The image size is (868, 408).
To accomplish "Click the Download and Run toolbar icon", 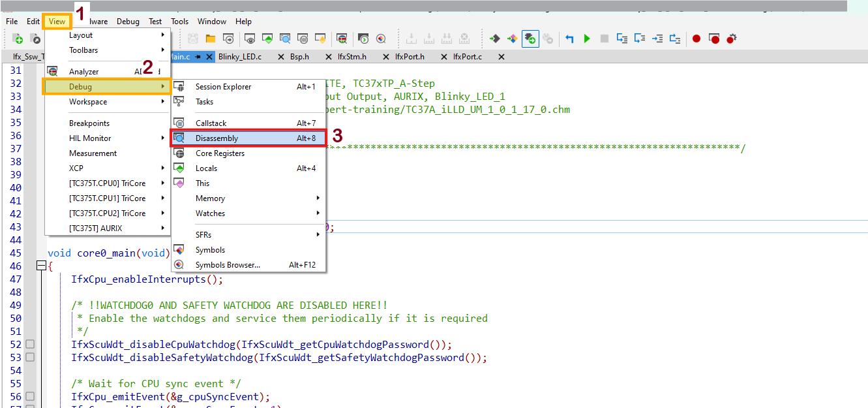I will click(531, 39).
